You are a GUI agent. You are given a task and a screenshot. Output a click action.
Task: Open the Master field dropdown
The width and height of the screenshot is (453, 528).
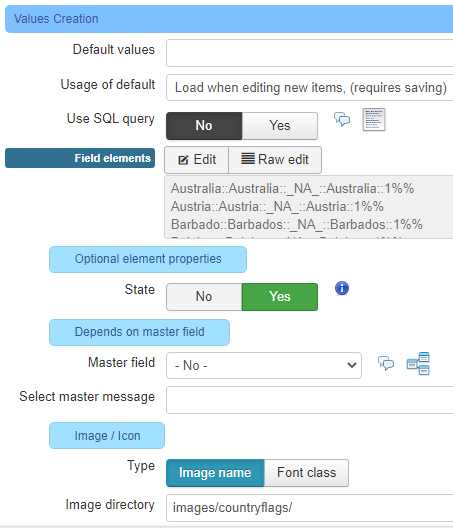264,365
